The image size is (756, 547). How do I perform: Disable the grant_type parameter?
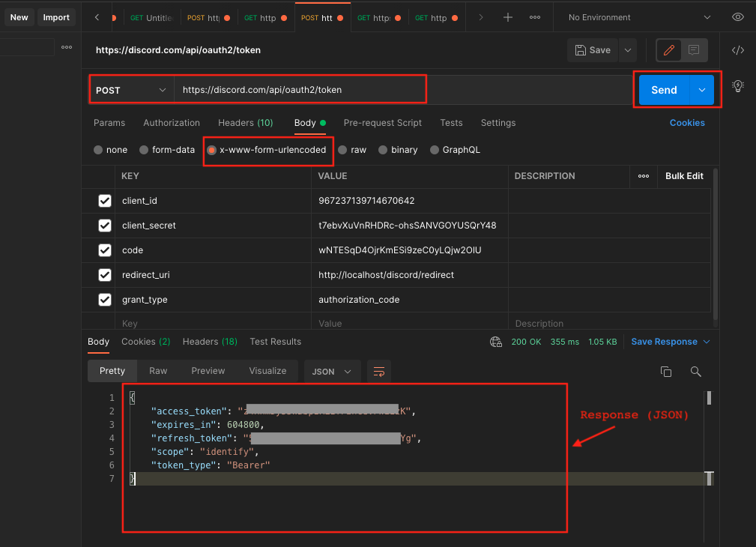click(x=103, y=299)
